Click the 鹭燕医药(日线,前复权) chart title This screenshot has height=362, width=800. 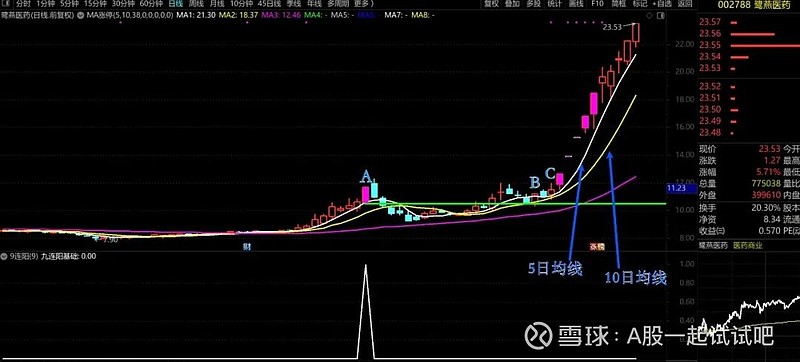[x=39, y=15]
